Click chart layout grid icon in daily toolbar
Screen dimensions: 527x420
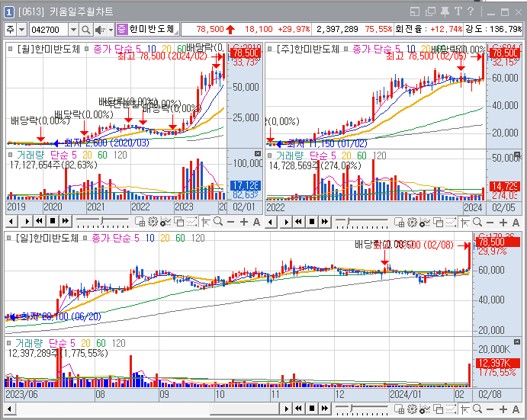pos(399,409)
